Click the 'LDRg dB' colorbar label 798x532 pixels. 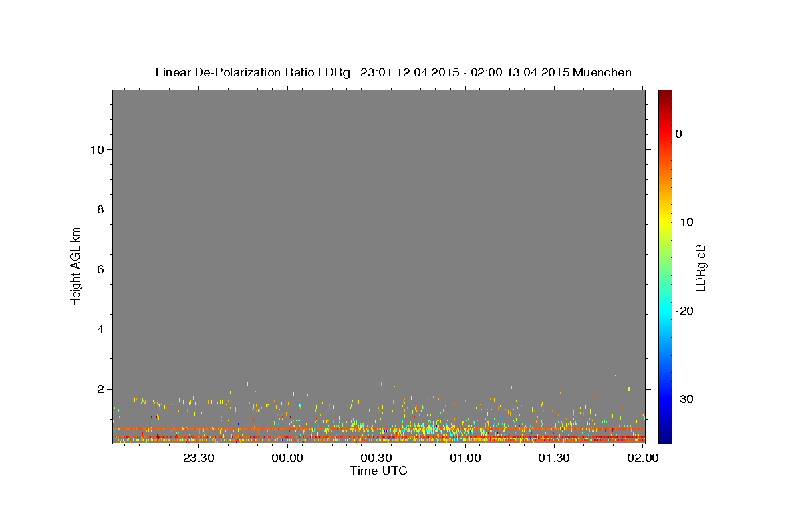pyautogui.click(x=700, y=267)
